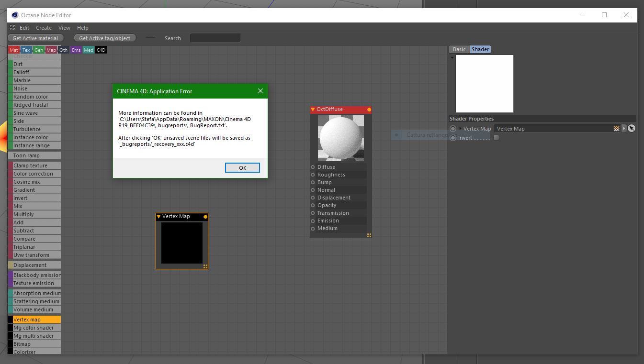The width and height of the screenshot is (644, 364).
Task: Switch to the Basic tab
Action: tap(459, 49)
